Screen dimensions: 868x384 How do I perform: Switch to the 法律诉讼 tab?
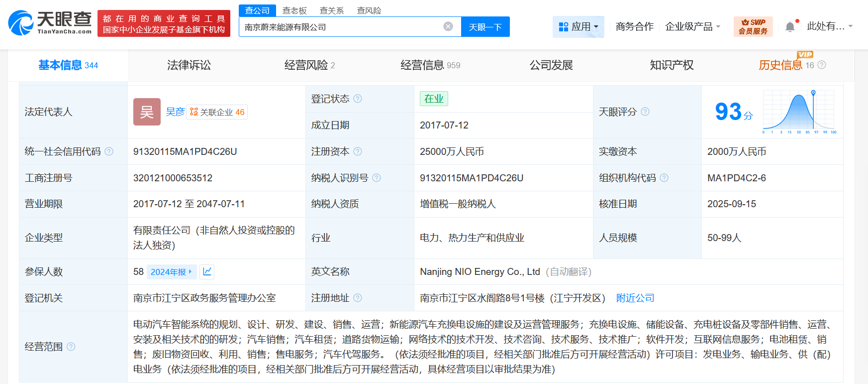pyautogui.click(x=189, y=65)
